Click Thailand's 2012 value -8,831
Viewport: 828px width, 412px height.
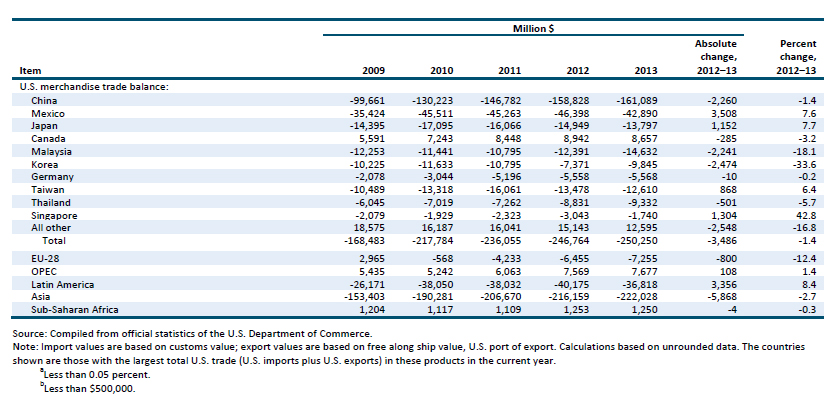pos(575,202)
